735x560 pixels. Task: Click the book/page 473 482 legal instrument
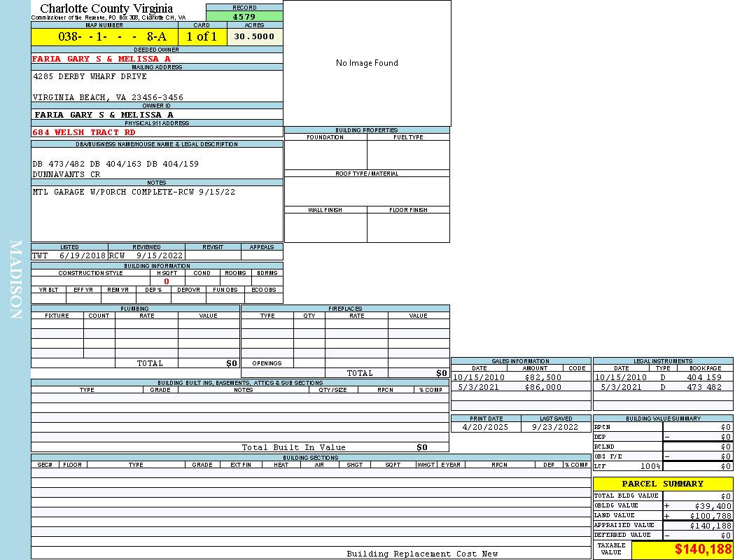(704, 387)
